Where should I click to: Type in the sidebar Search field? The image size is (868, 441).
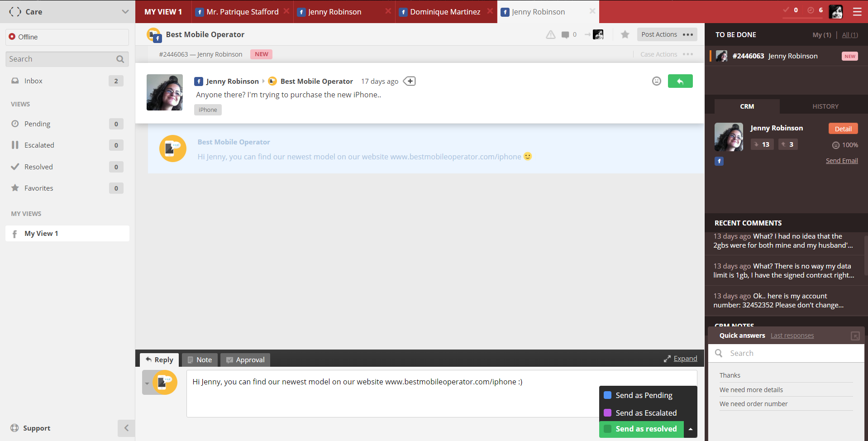coord(67,59)
